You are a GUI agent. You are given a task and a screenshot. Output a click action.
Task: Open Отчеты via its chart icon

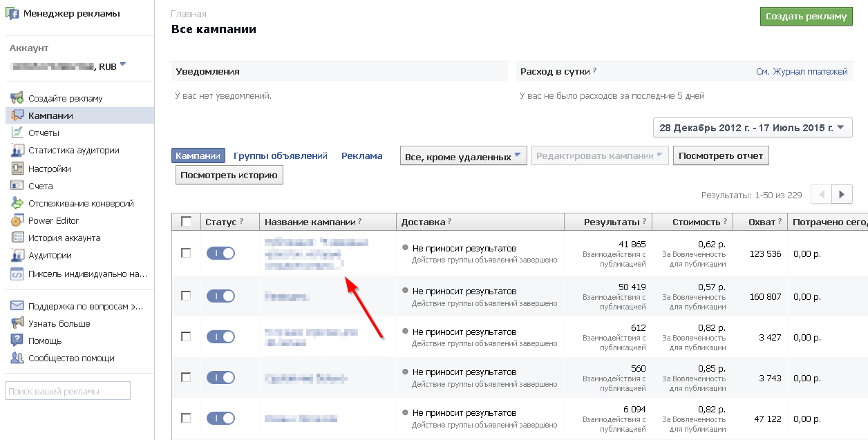click(17, 133)
